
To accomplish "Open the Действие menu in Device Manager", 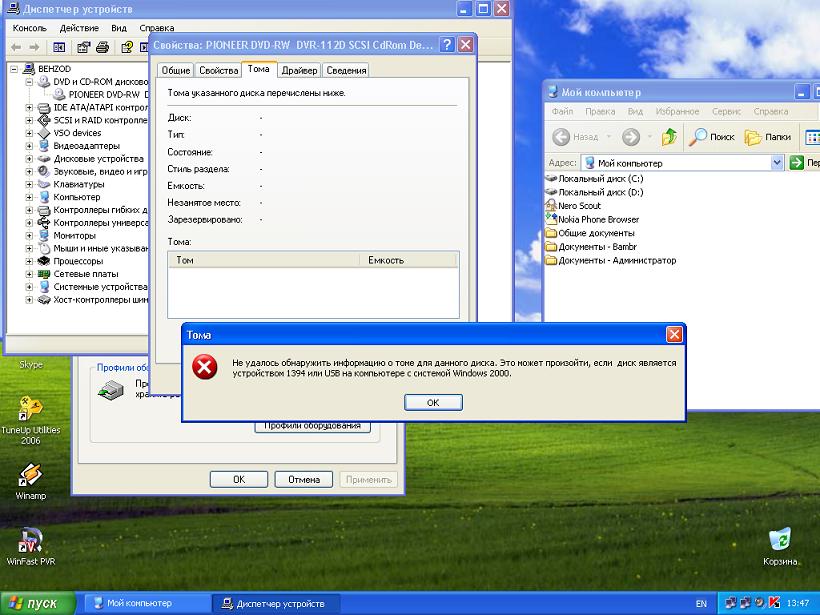I will click(x=79, y=28).
